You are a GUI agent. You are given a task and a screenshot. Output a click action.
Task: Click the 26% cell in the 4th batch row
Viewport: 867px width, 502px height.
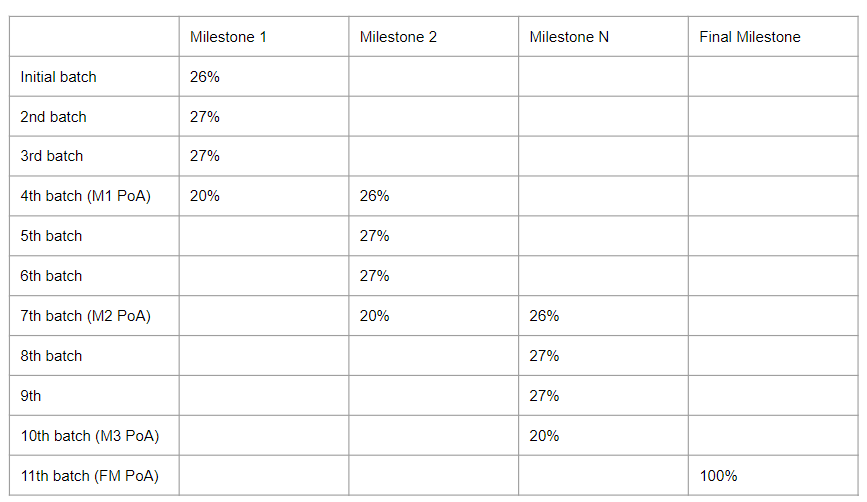pos(375,196)
